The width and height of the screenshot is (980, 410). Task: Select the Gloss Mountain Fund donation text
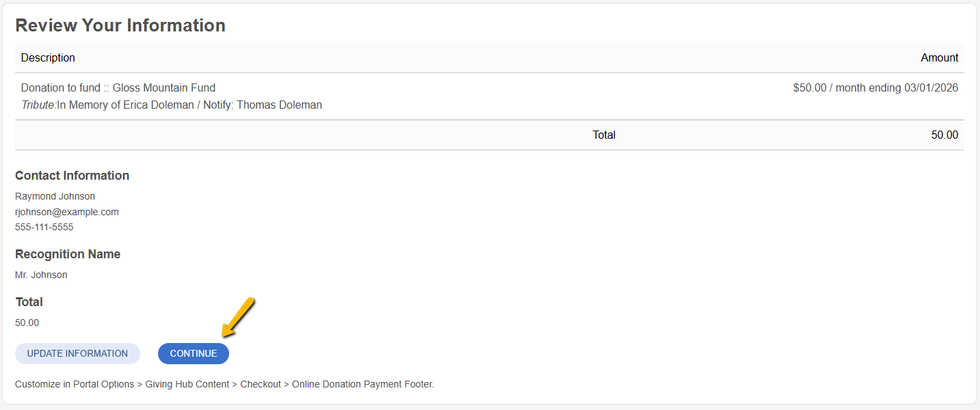(118, 87)
